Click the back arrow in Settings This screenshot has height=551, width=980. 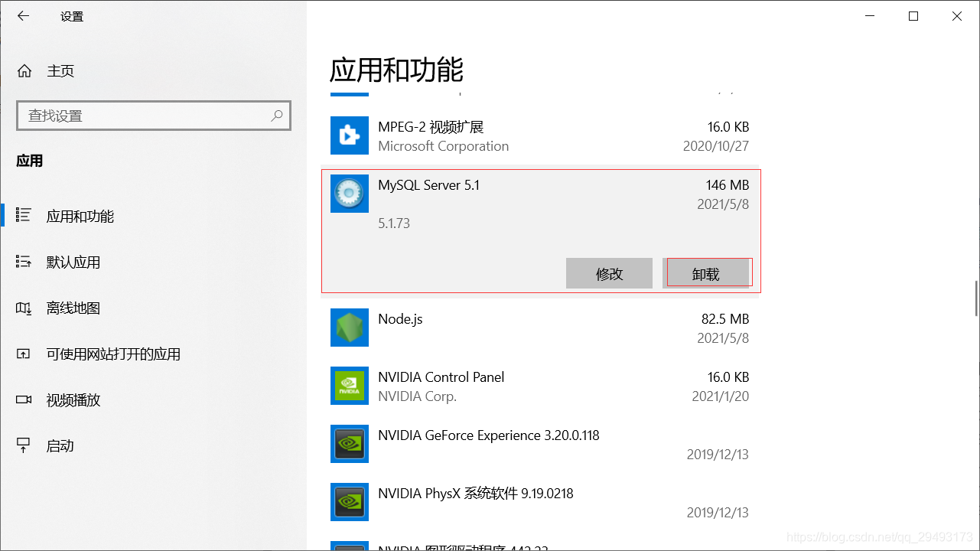click(24, 16)
